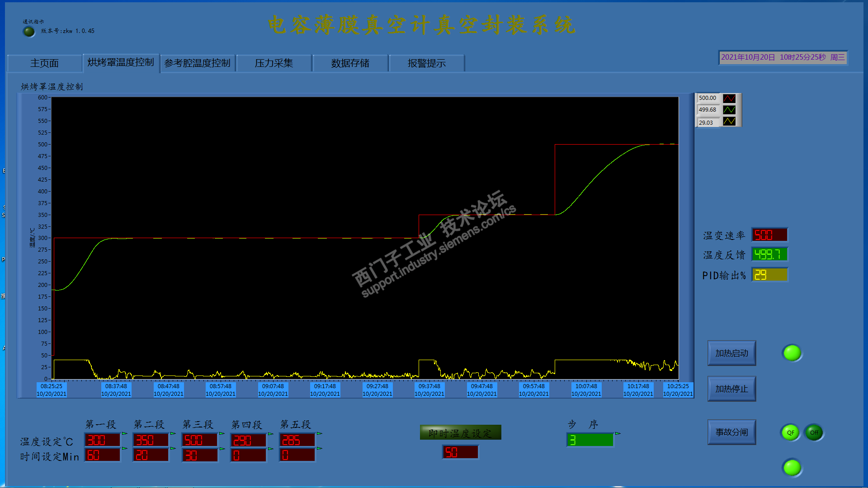The width and height of the screenshot is (868, 488).
Task: Click the yellow plot legend icon
Action: [x=729, y=122]
